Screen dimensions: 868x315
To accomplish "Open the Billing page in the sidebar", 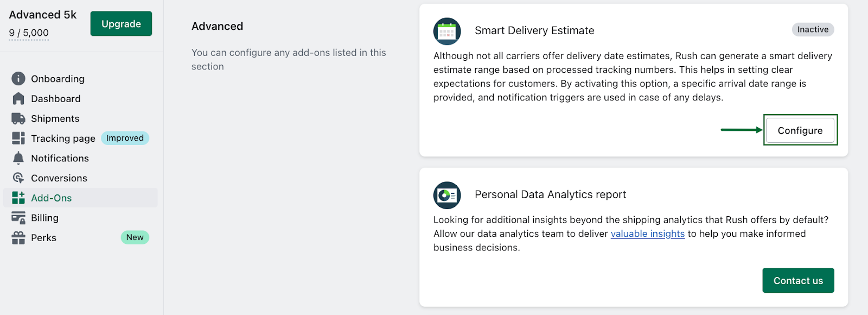I will (x=44, y=218).
